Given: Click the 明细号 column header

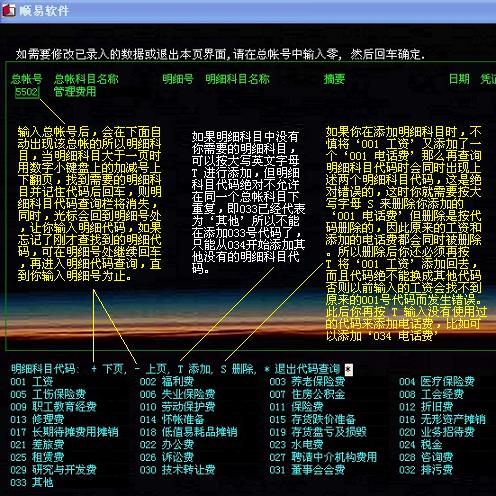Looking at the screenshot, I should [x=178, y=79].
